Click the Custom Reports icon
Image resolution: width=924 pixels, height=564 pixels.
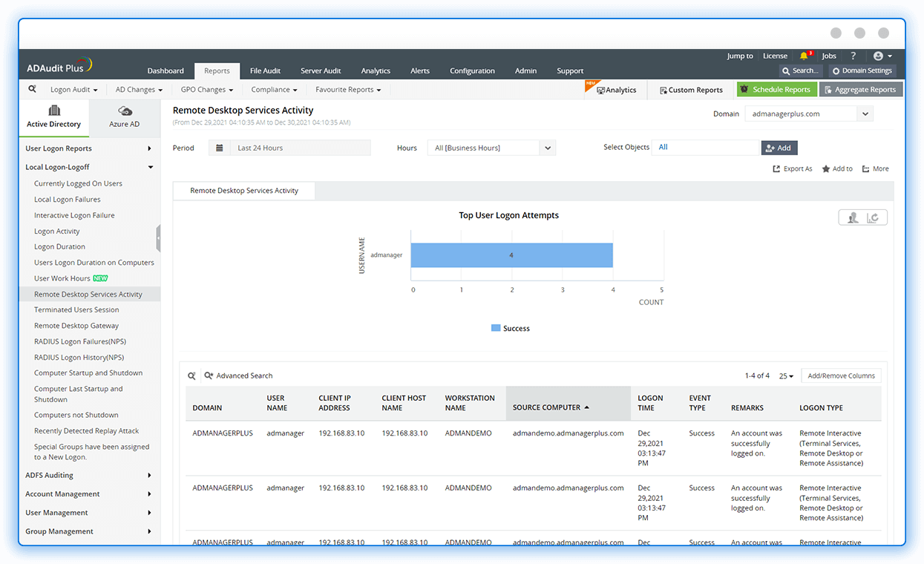[663, 90]
